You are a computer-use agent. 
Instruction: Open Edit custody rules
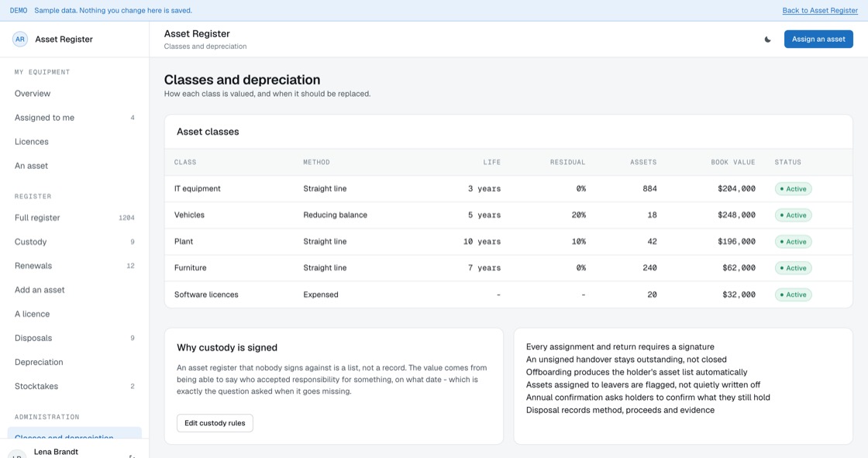[x=215, y=423]
